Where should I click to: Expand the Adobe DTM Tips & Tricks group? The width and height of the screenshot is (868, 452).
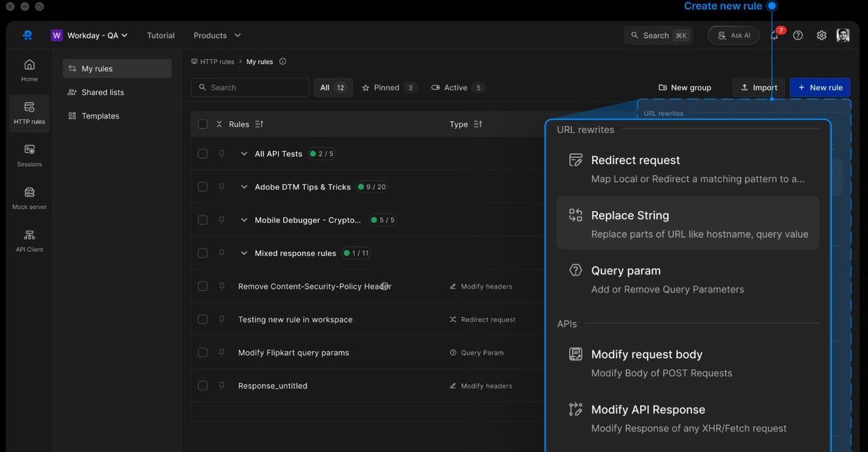click(244, 187)
